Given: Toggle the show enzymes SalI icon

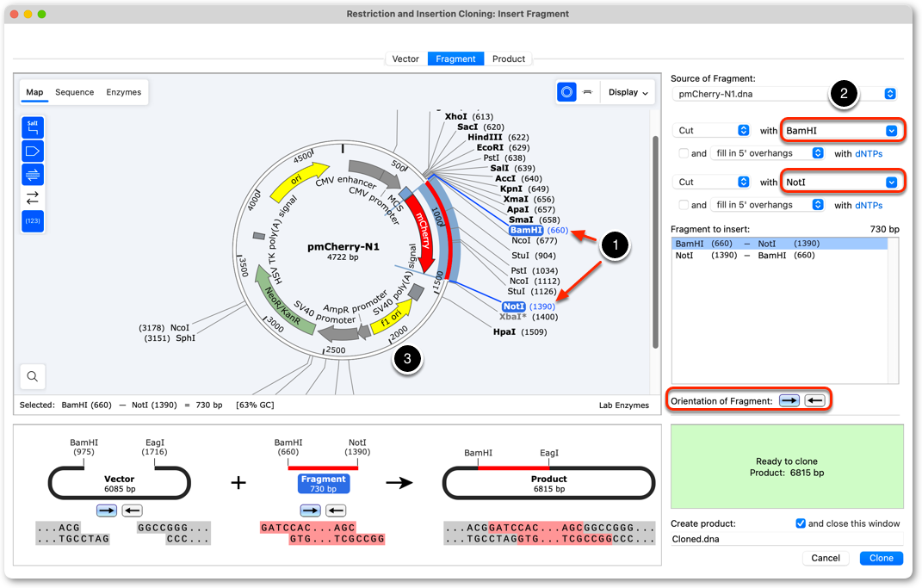Looking at the screenshot, I should click(33, 127).
